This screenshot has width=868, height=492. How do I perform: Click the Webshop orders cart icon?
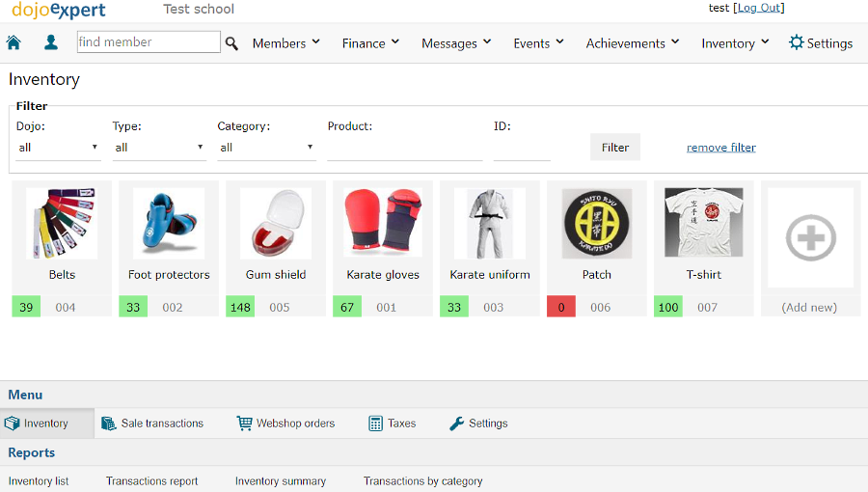point(244,424)
